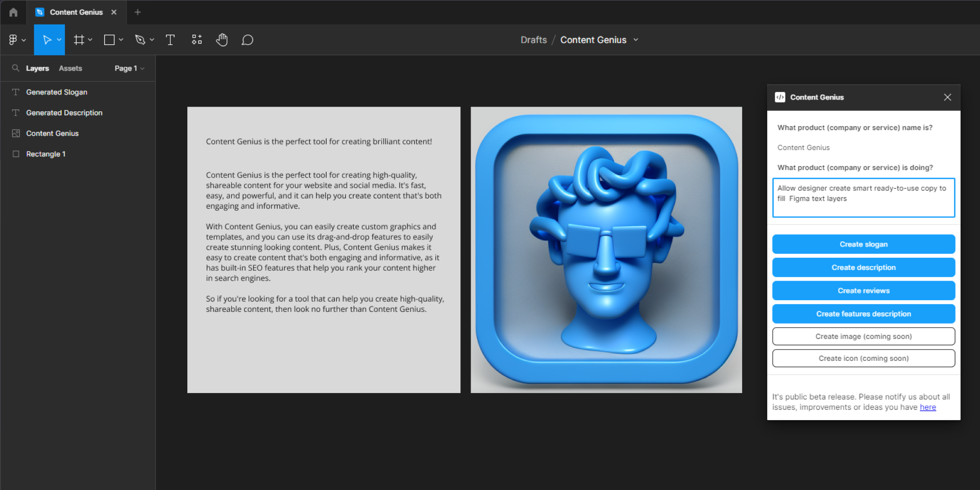Screen dimensions: 980x490
Task: Open the Page 1 dropdown
Action: coord(129,68)
